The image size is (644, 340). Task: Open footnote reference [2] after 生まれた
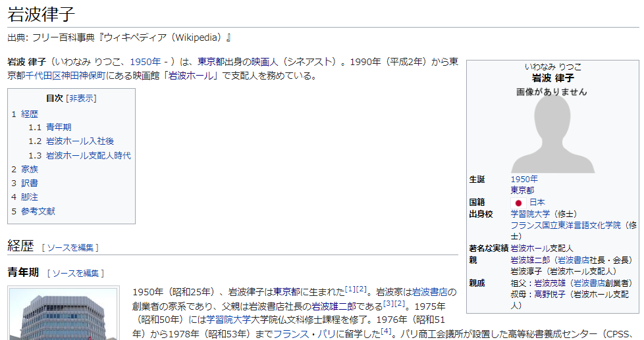[361, 289]
